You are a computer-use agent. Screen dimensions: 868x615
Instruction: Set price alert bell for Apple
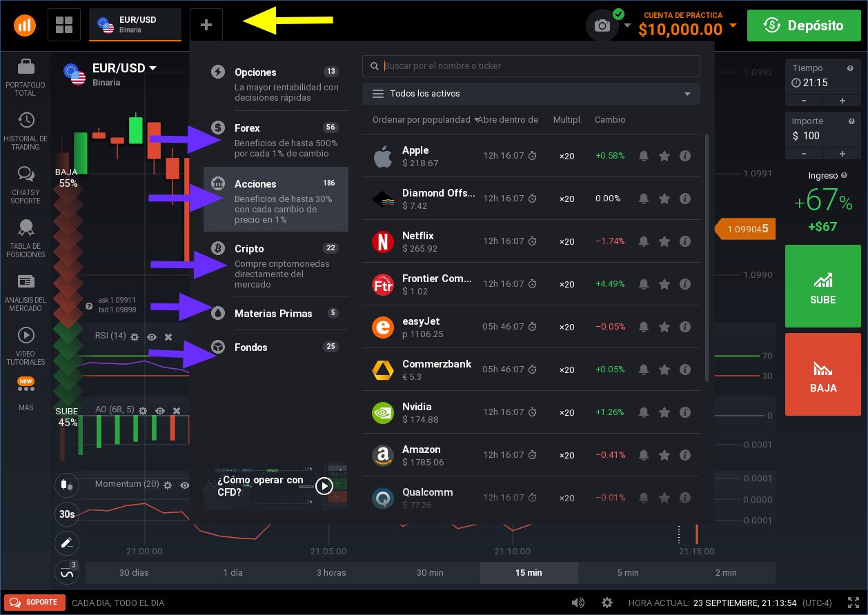(x=643, y=156)
